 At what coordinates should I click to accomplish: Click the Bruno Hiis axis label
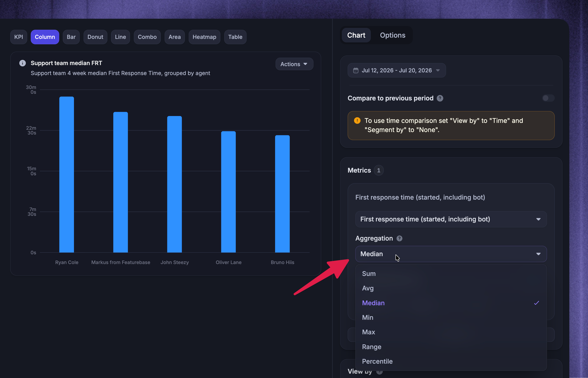click(283, 262)
